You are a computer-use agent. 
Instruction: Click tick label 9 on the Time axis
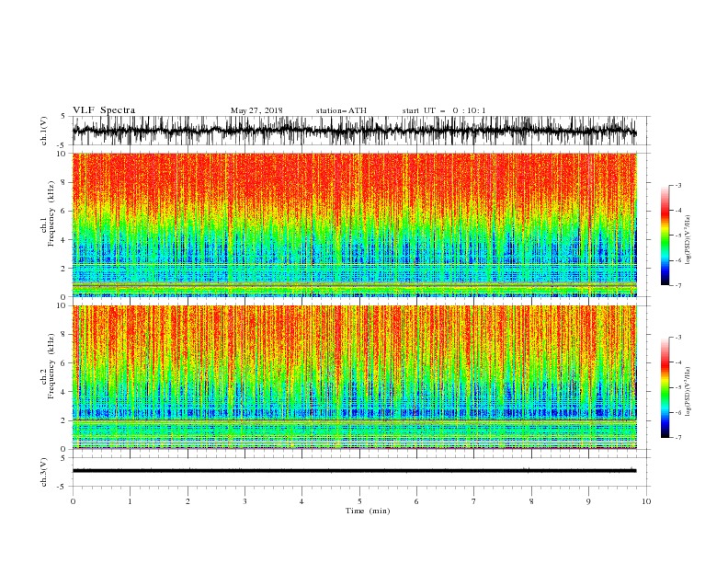(x=588, y=501)
